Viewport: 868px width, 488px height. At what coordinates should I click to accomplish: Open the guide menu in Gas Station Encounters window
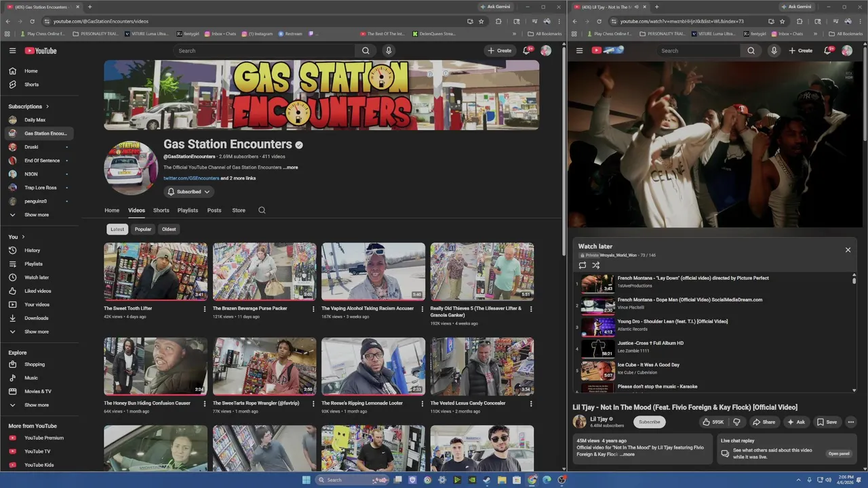[x=12, y=51]
